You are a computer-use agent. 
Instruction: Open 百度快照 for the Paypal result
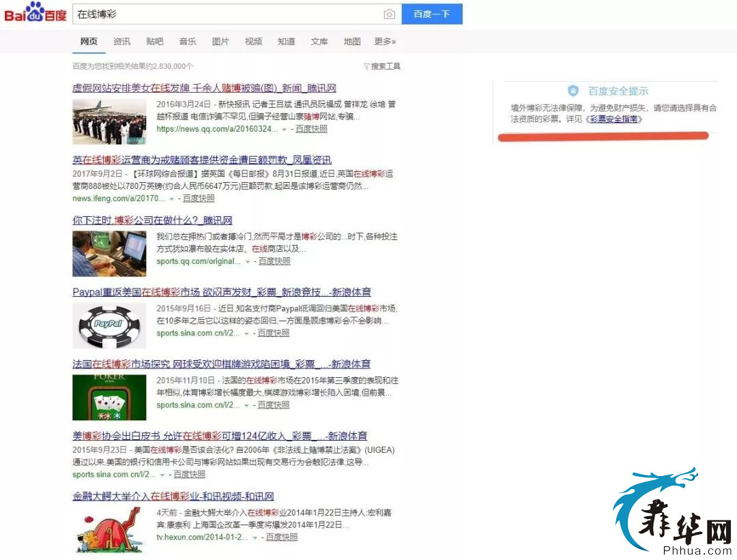274,333
